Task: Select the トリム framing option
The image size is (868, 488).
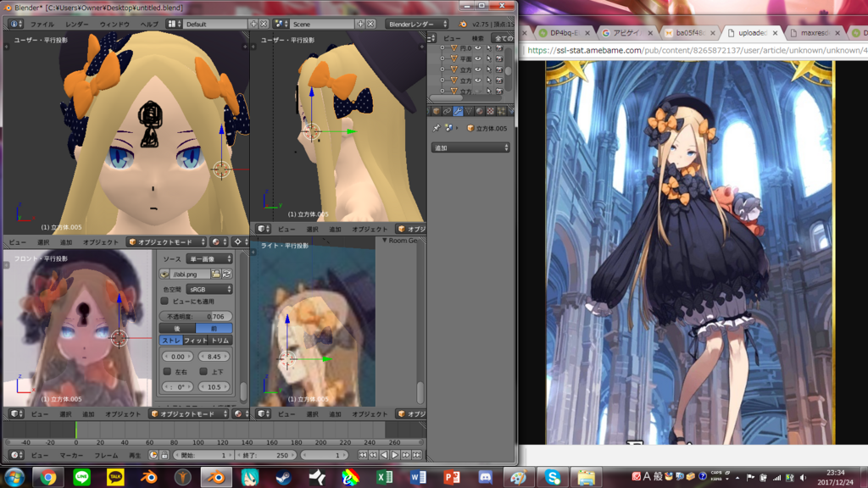Action: (220, 341)
